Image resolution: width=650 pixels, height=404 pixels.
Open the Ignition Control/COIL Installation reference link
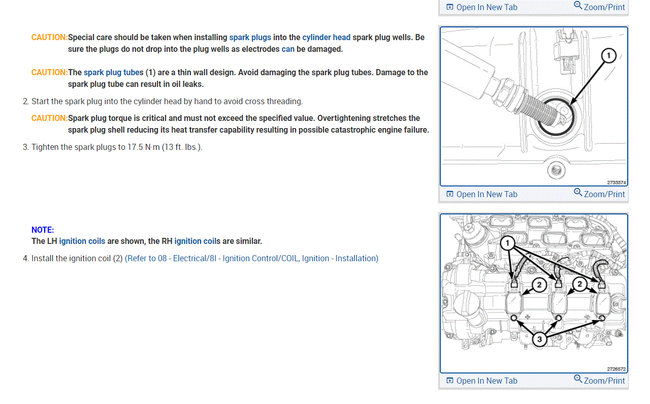coord(252,259)
